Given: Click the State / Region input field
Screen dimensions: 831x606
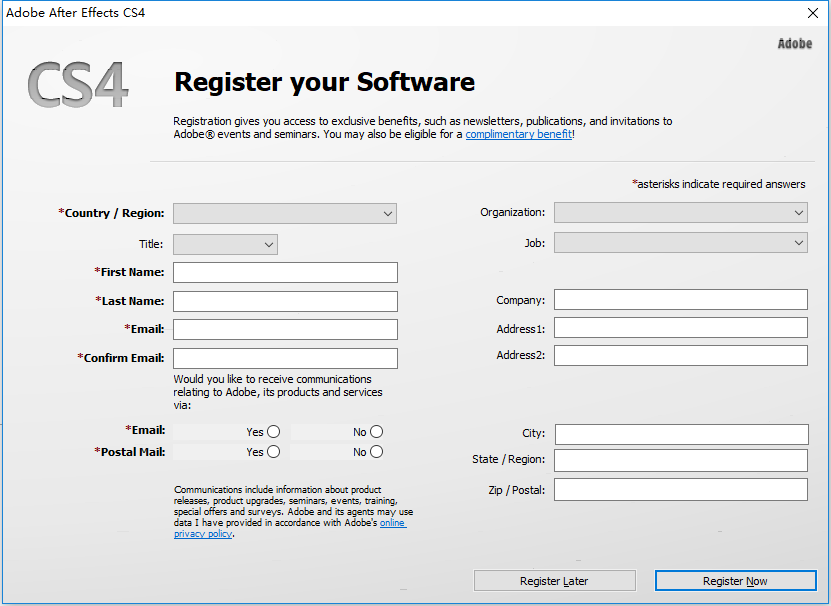Looking at the screenshot, I should tap(680, 460).
